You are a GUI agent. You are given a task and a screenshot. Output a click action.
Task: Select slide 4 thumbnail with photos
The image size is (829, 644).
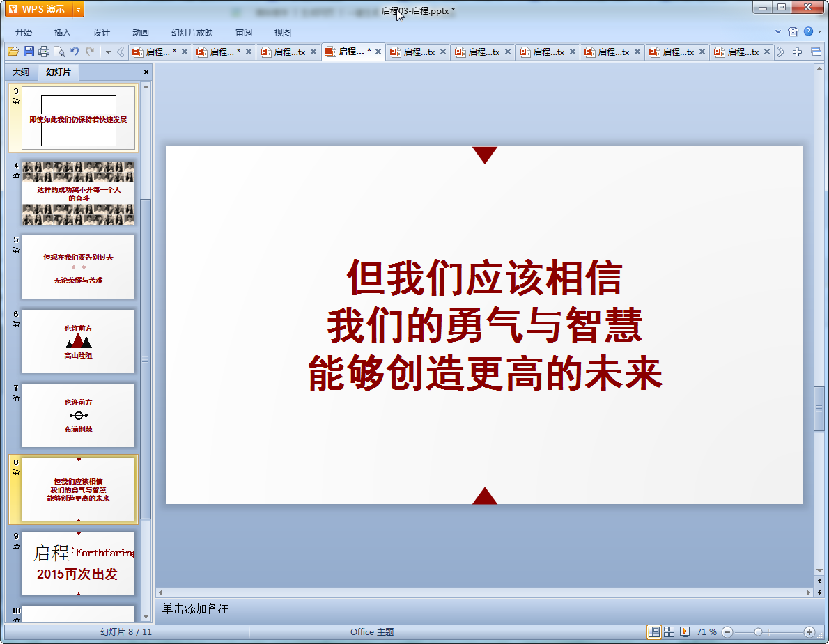(x=78, y=193)
